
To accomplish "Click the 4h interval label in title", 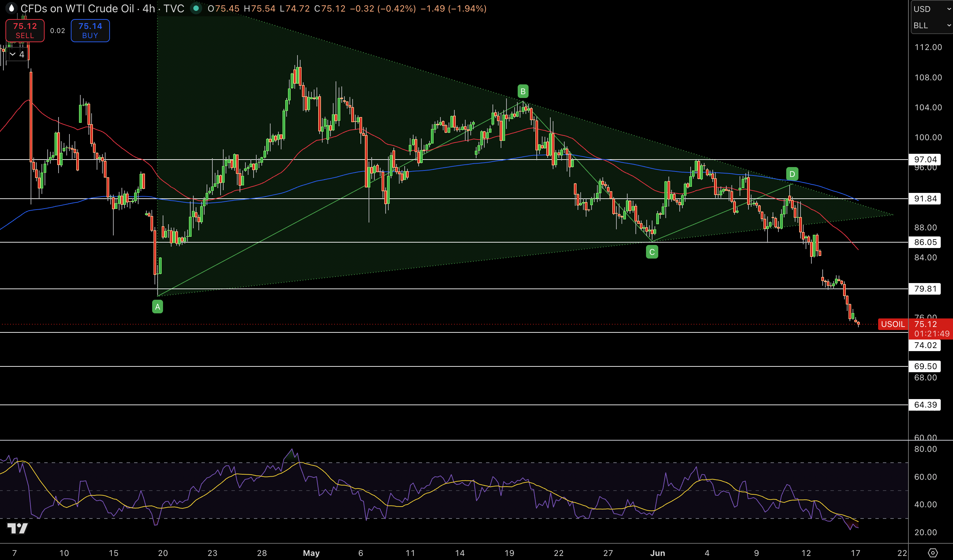I will pyautogui.click(x=148, y=8).
